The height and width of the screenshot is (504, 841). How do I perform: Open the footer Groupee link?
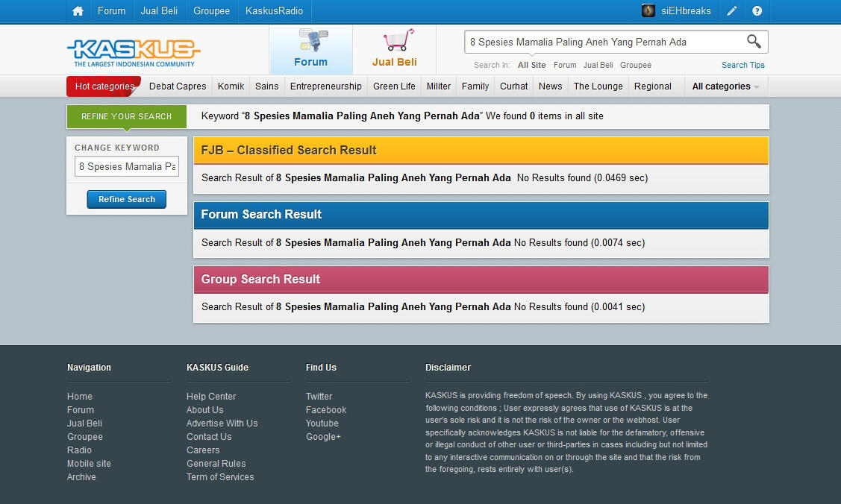click(85, 436)
